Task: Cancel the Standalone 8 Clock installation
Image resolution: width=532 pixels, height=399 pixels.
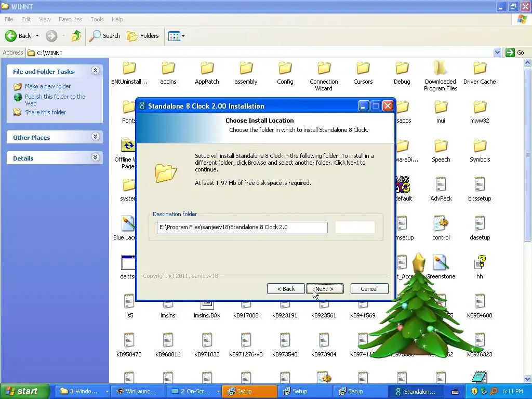Action: coord(369,289)
